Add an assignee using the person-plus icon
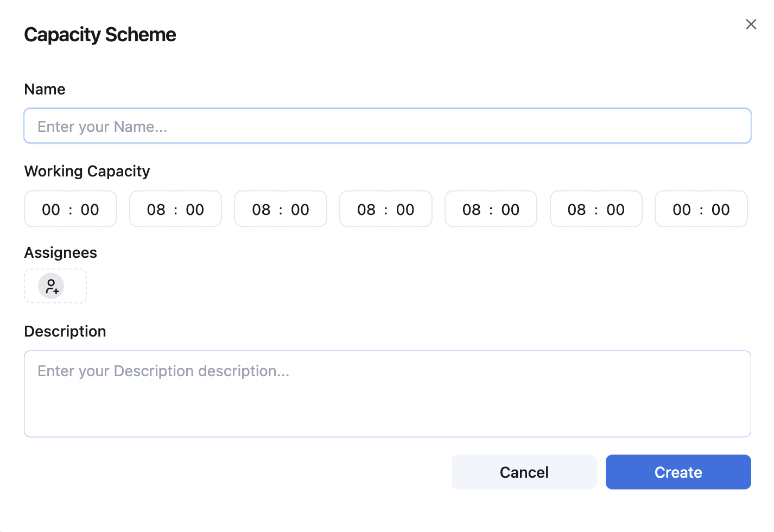The height and width of the screenshot is (532, 774). (51, 286)
